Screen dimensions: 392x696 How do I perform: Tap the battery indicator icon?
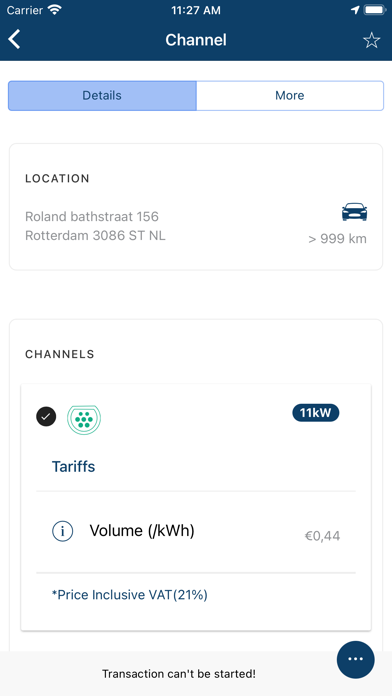pyautogui.click(x=375, y=10)
